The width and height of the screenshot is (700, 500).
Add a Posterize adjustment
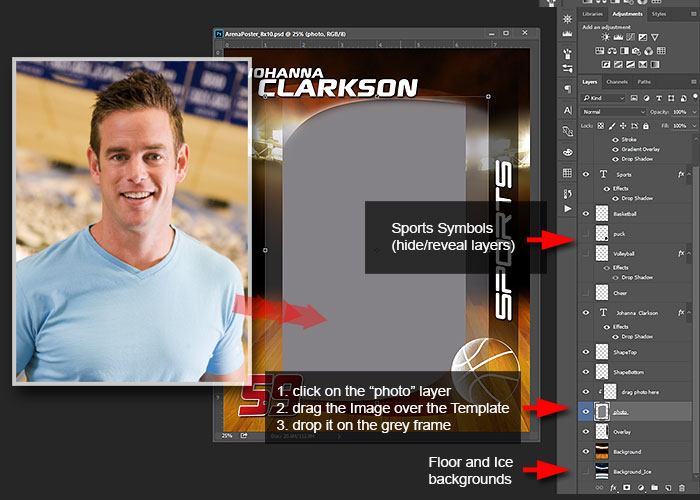click(x=618, y=65)
